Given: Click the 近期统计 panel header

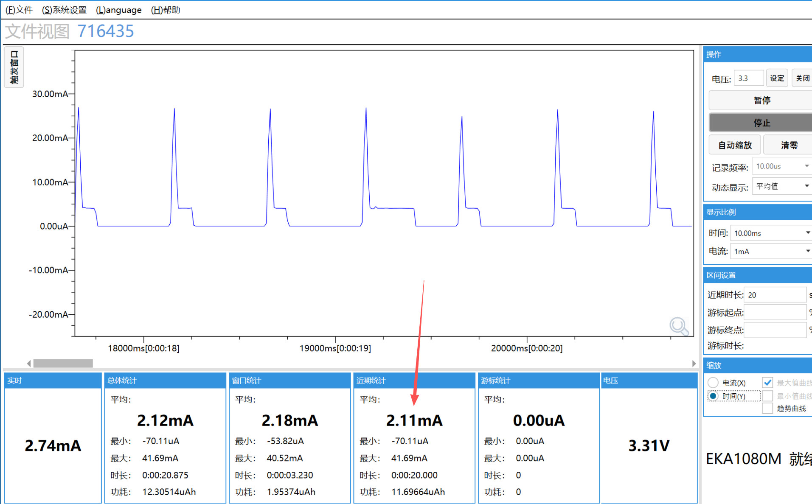Looking at the screenshot, I should 414,381.
